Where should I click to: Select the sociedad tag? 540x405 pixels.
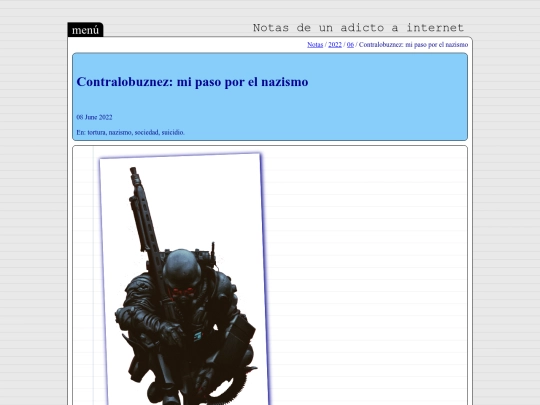(x=146, y=132)
